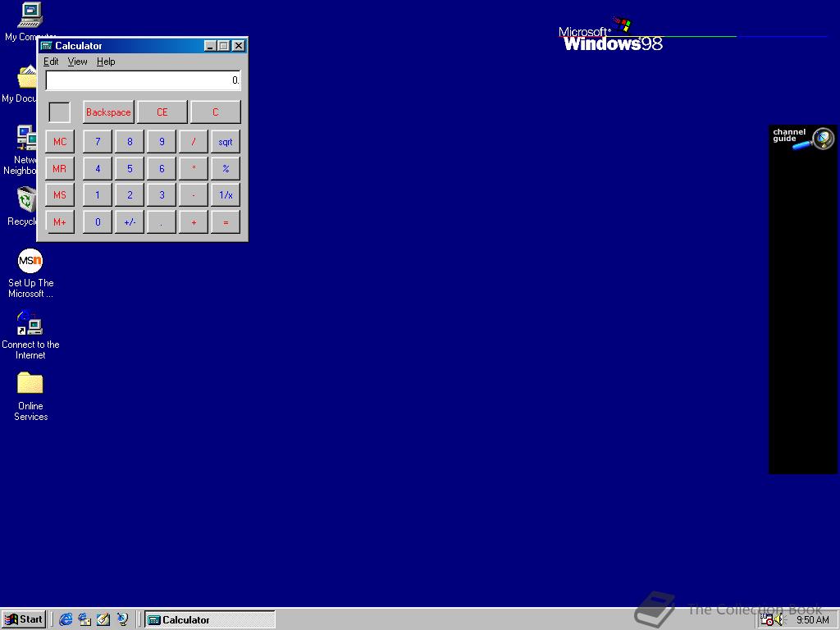Open the My Documents folder icon

point(27,78)
